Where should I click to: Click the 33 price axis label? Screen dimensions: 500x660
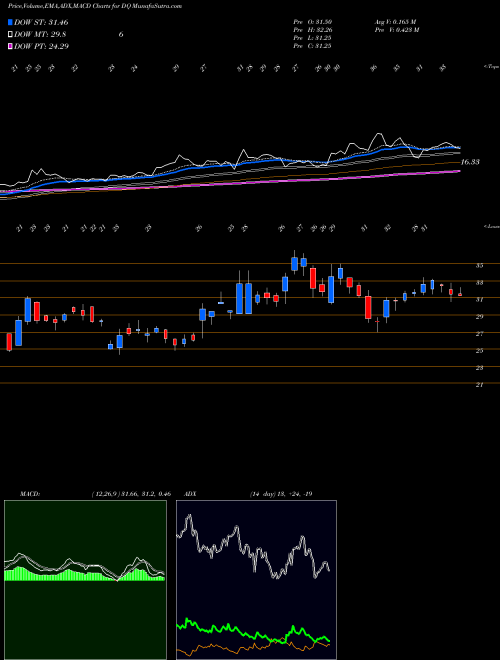pos(479,282)
